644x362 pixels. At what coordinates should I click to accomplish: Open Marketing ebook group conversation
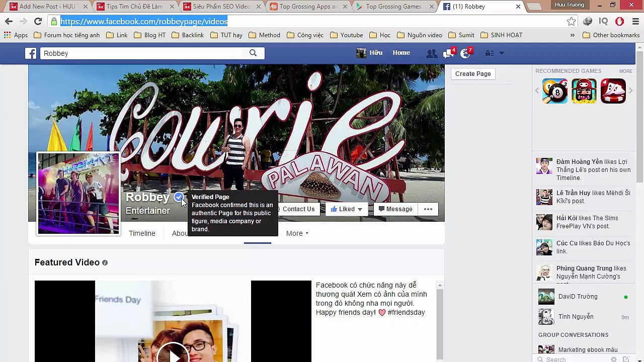(x=584, y=350)
